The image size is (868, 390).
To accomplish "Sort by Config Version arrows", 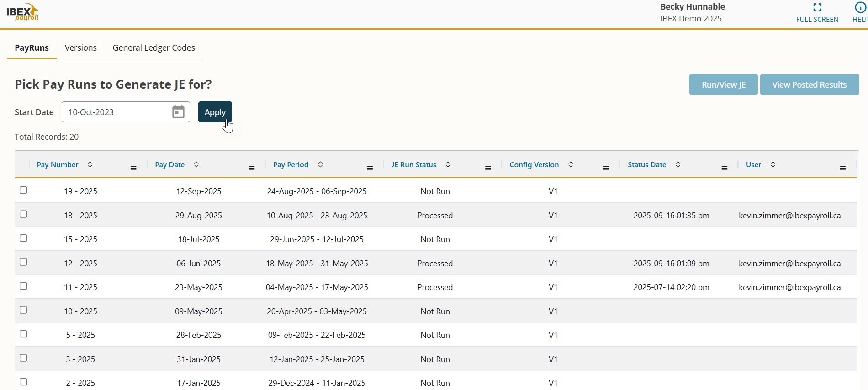I will pos(571,165).
